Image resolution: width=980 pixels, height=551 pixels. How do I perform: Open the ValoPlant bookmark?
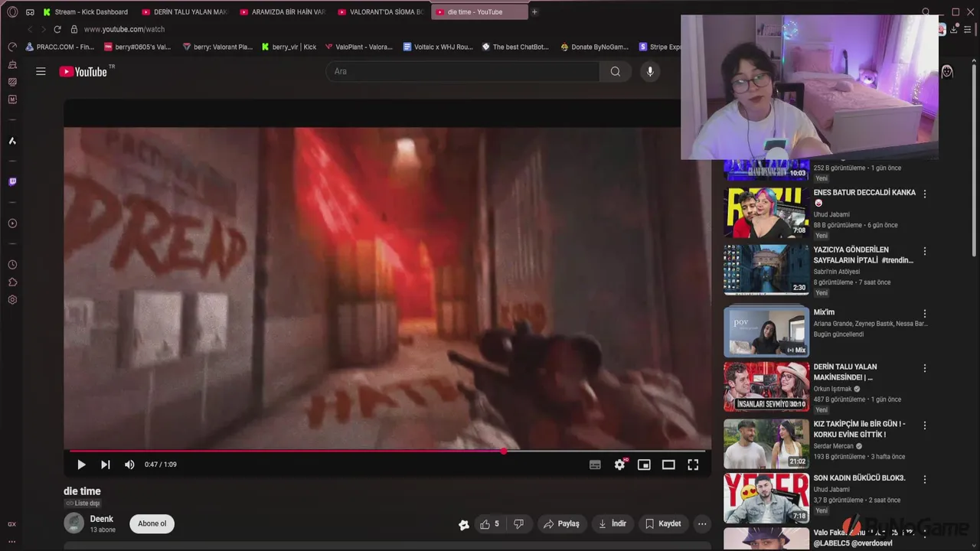tap(358, 47)
